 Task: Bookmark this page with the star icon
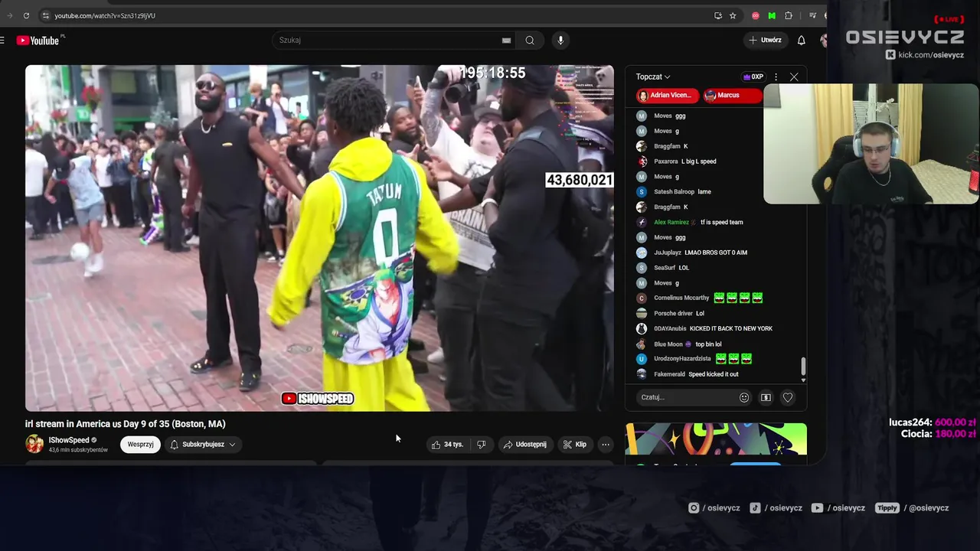(x=733, y=15)
